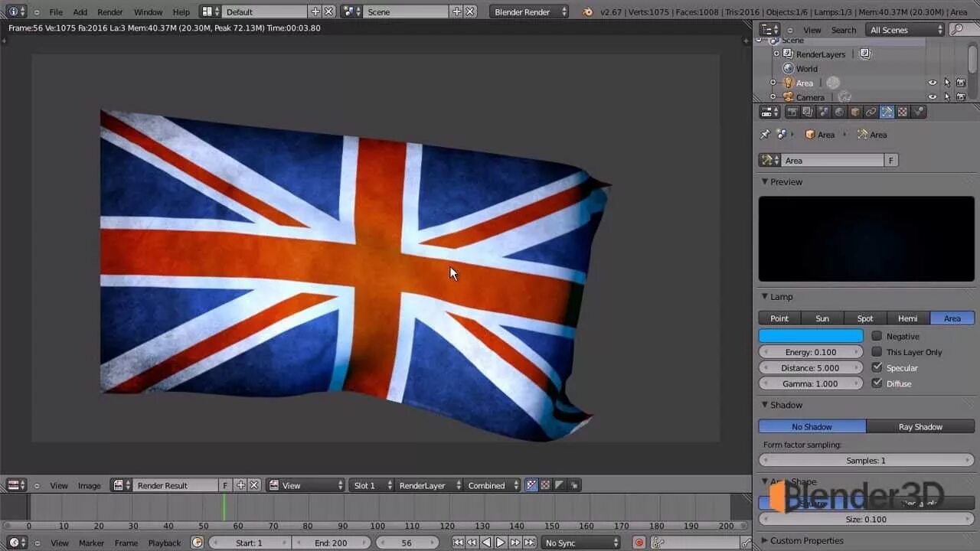Click the pin icon in properties breadcrumb
The image size is (980, 551).
point(765,134)
